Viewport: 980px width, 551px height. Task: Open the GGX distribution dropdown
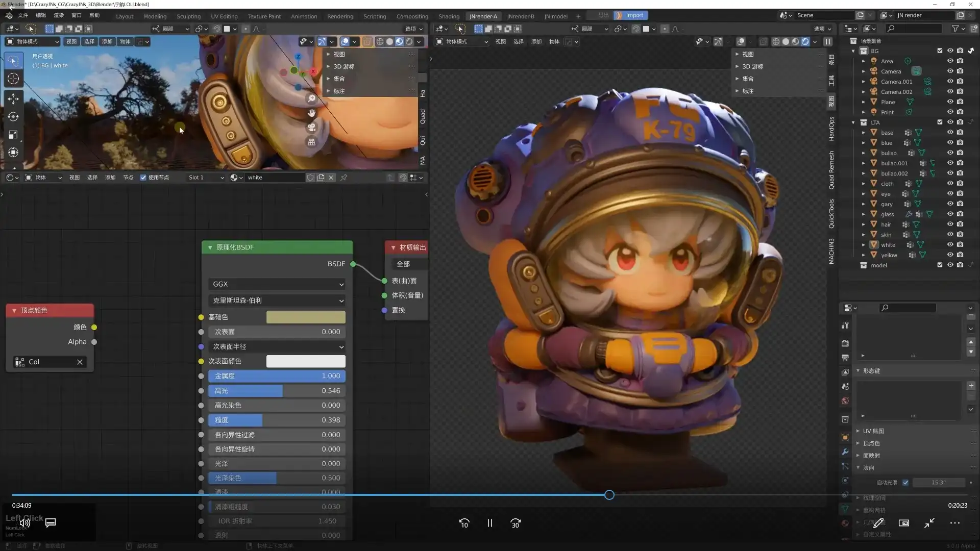(277, 284)
